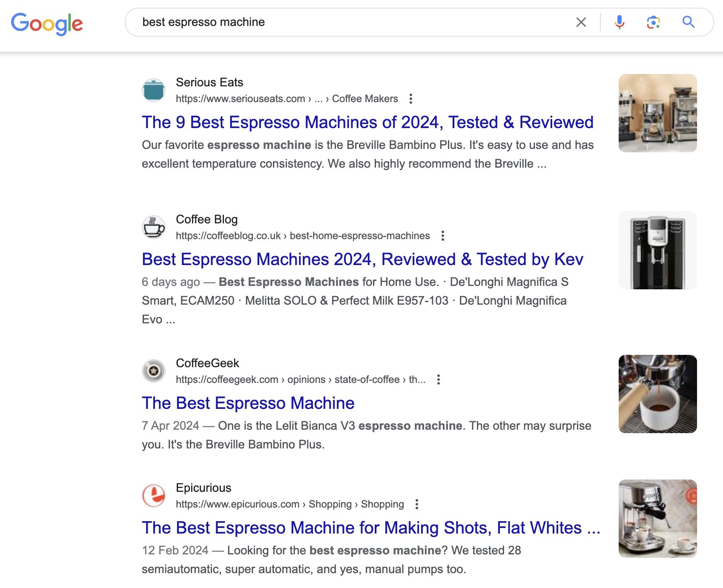Activate voice search with the microphone icon
The width and height of the screenshot is (723, 588).
[620, 22]
